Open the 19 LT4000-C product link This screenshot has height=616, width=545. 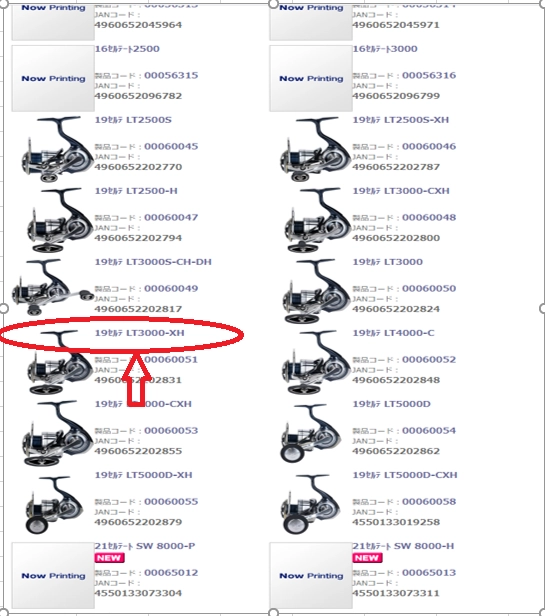393,333
